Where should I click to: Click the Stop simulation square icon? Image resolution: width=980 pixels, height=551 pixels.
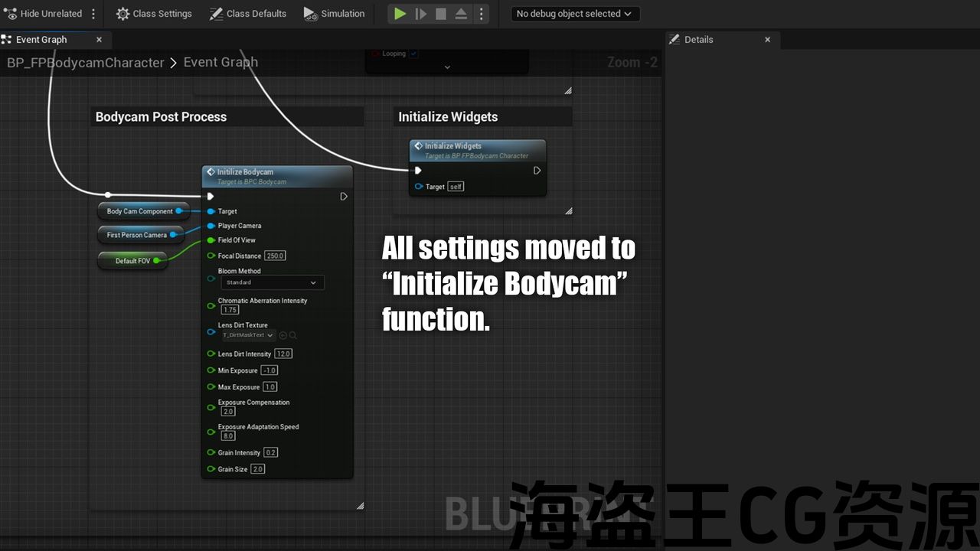click(441, 14)
